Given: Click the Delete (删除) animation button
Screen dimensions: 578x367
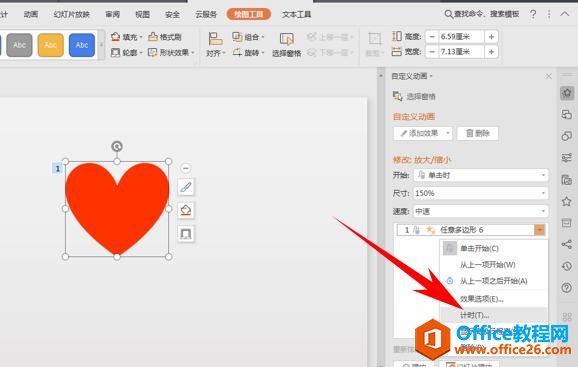Looking at the screenshot, I should pos(478,133).
